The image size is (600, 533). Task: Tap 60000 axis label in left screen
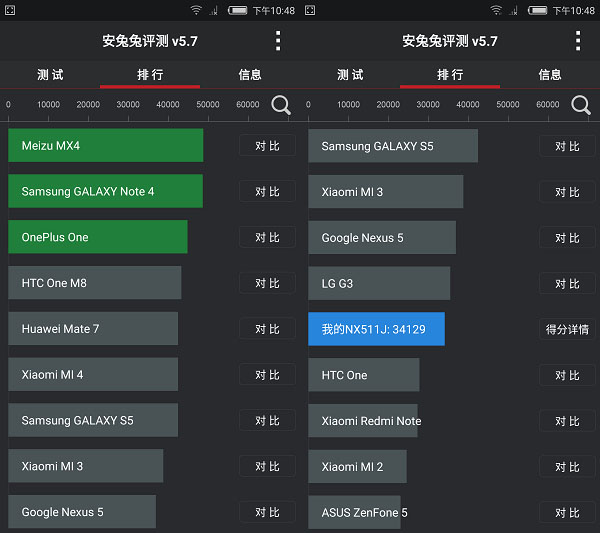[248, 104]
